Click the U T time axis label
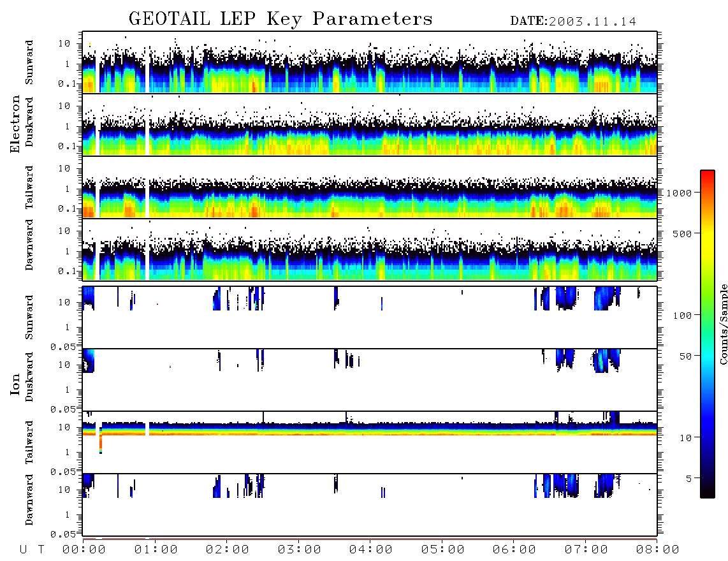The height and width of the screenshot is (561, 728). 32,550
